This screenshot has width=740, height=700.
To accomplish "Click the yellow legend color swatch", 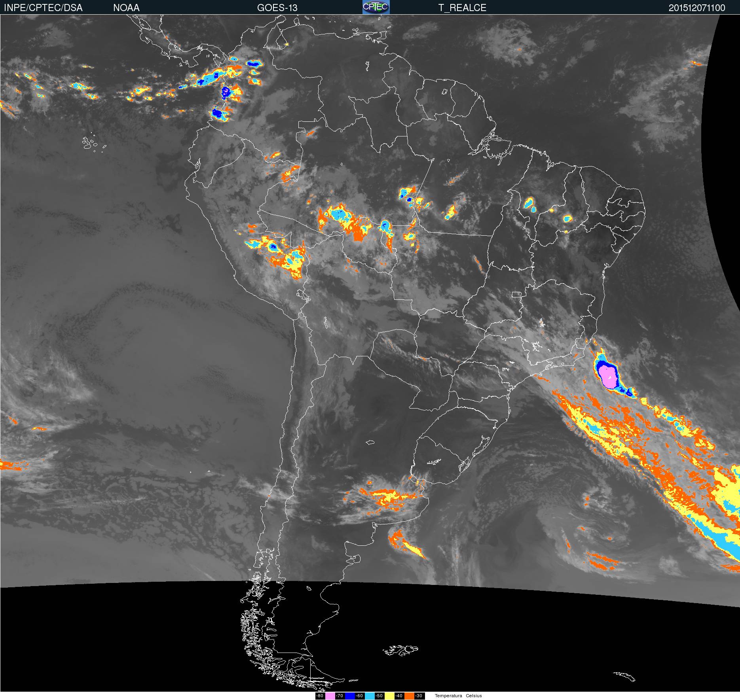I will click(389, 696).
